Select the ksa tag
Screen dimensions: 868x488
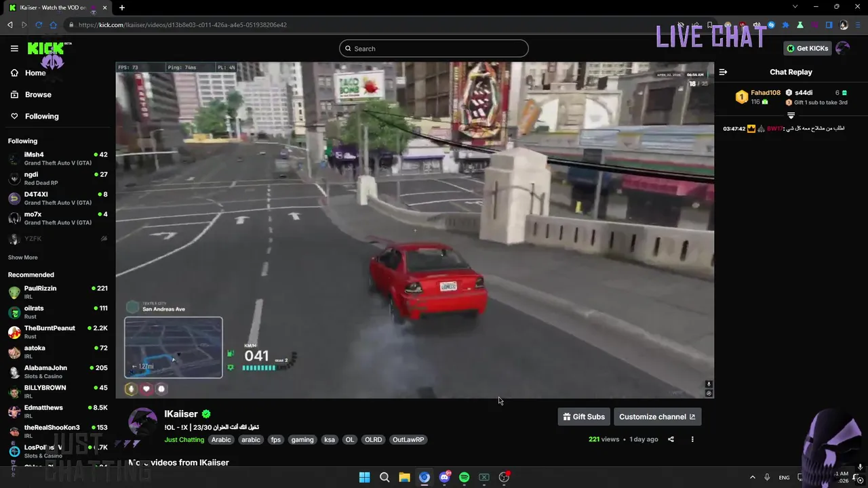330,439
